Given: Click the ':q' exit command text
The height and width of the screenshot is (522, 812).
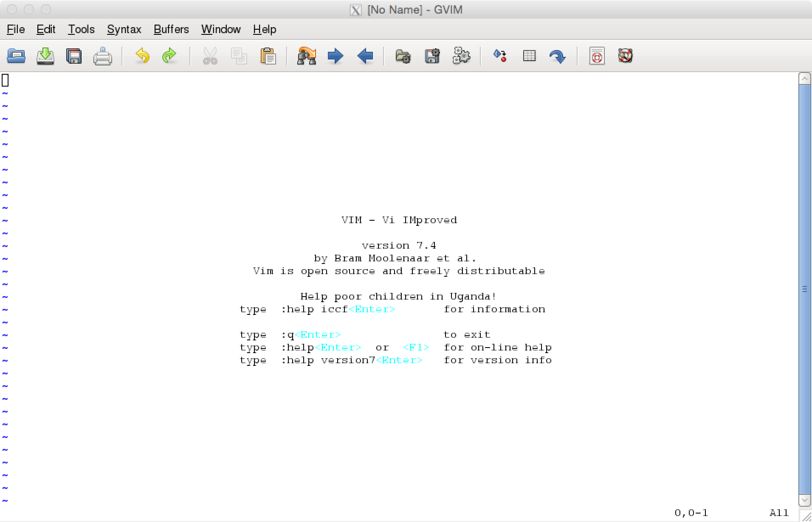Looking at the screenshot, I should pos(288,334).
